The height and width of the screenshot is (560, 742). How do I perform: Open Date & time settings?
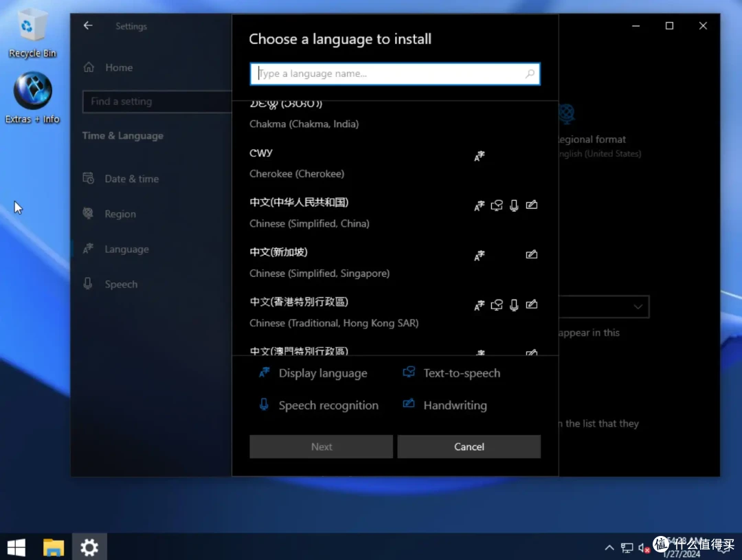pyautogui.click(x=131, y=179)
